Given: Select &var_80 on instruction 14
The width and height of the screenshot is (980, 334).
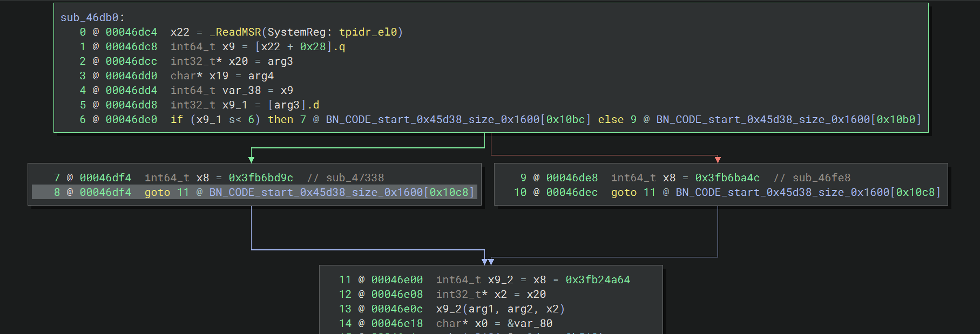Looking at the screenshot, I should (530, 323).
